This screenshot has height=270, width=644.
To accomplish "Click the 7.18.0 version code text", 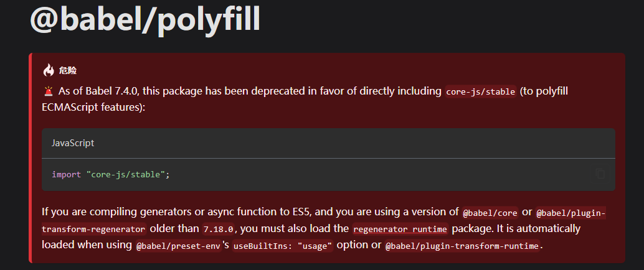I will click(219, 229).
